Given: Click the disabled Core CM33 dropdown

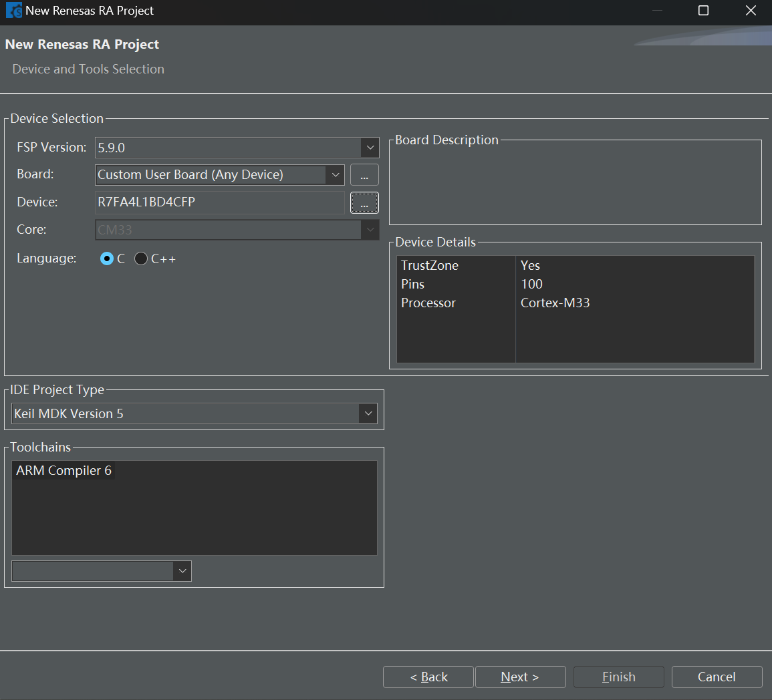Looking at the screenshot, I should 237,230.
